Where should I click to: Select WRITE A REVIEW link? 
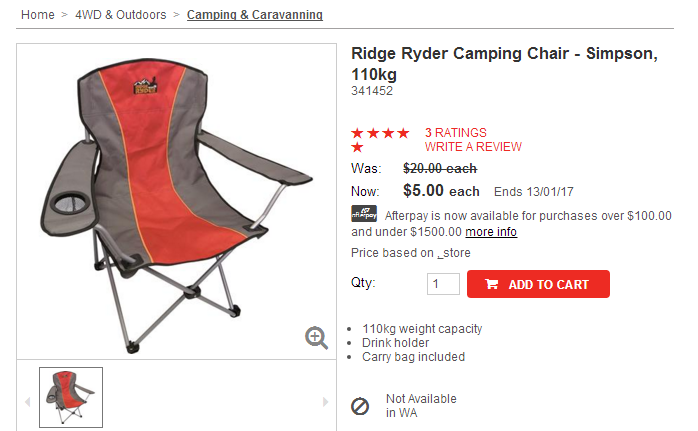click(473, 147)
